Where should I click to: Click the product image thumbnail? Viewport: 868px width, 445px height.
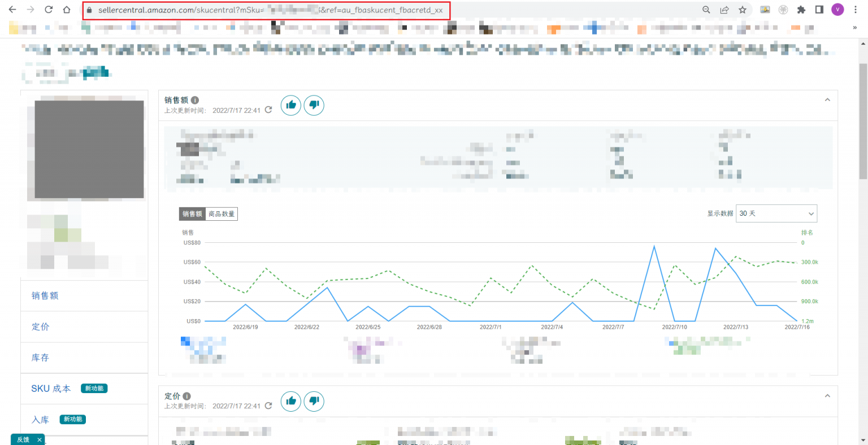click(89, 149)
